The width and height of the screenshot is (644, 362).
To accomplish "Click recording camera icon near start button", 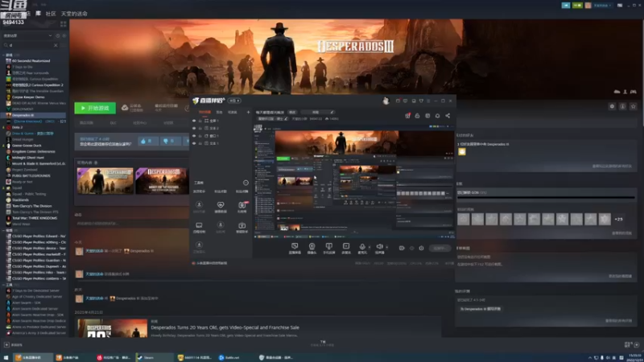I will click(402, 248).
